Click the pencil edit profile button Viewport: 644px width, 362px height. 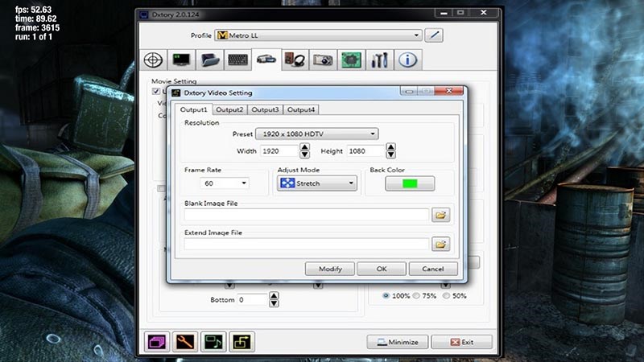(435, 35)
